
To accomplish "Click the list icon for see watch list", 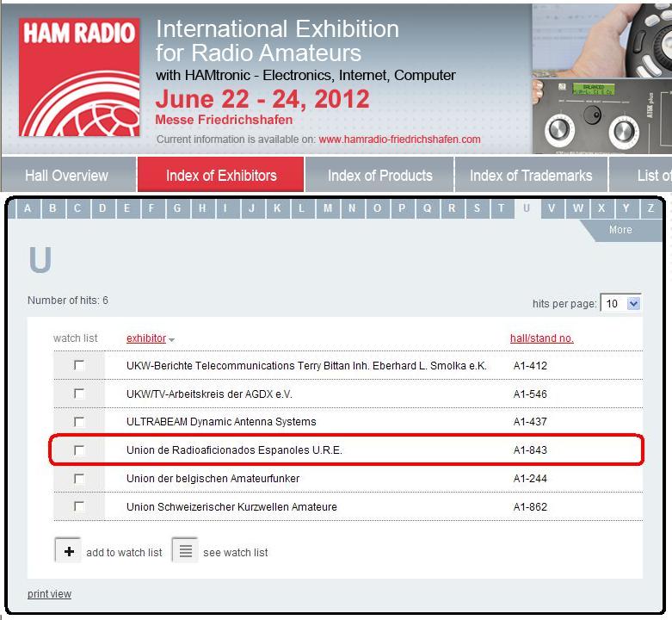I will (x=185, y=551).
